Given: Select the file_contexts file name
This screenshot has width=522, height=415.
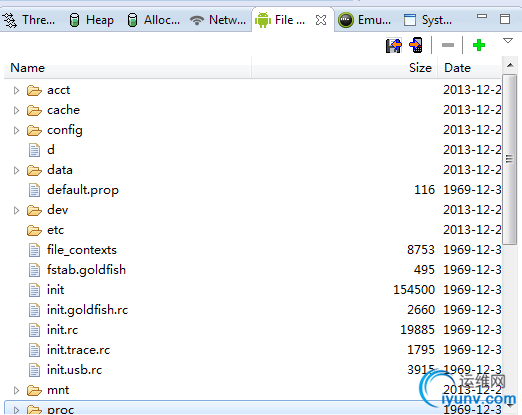Looking at the screenshot, I should pyautogui.click(x=82, y=250).
